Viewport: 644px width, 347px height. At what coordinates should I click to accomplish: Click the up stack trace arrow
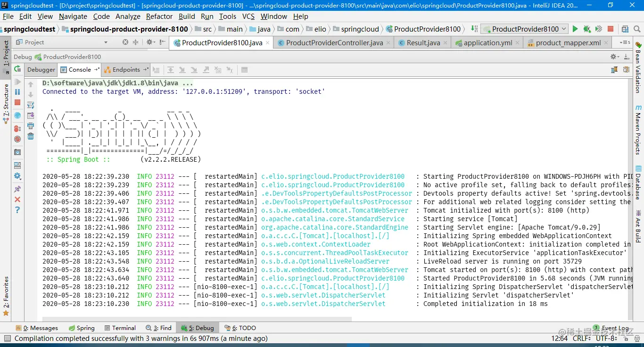pos(31,84)
